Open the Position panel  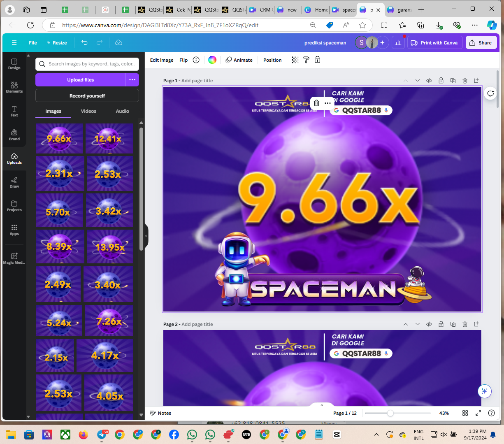pos(272,60)
